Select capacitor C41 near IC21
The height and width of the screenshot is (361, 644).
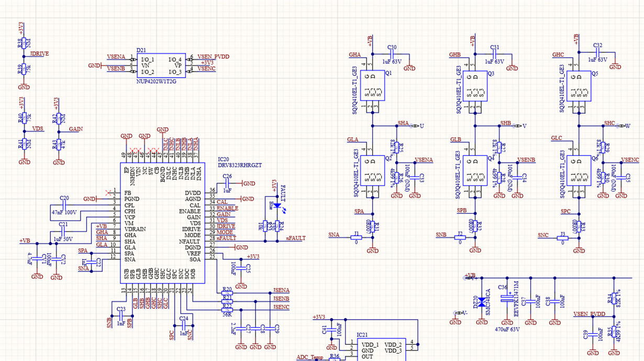click(332, 330)
